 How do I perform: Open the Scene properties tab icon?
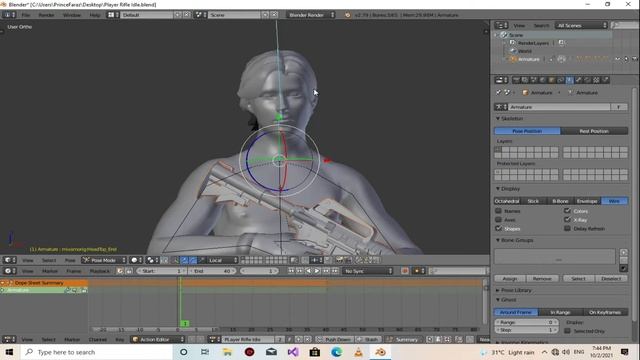[533, 80]
